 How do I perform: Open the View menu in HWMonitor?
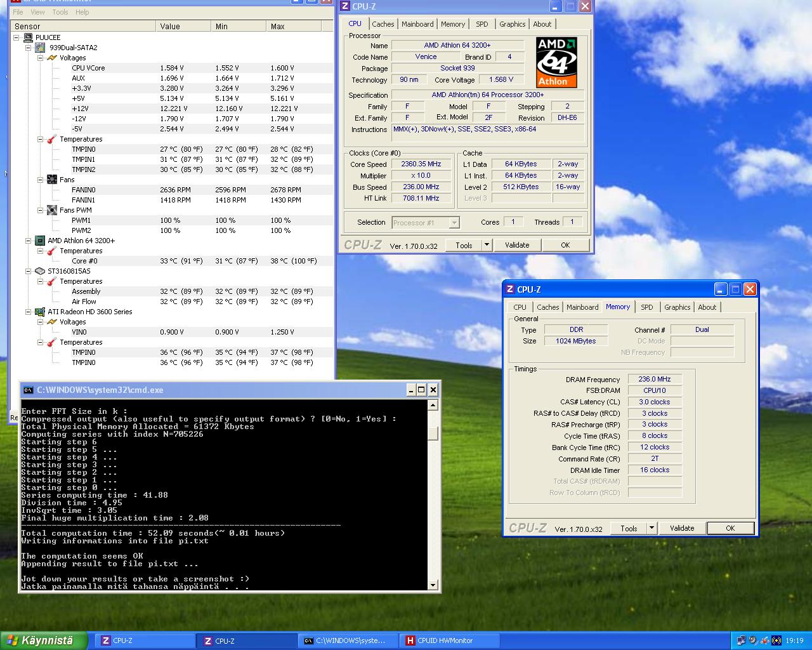coord(37,12)
